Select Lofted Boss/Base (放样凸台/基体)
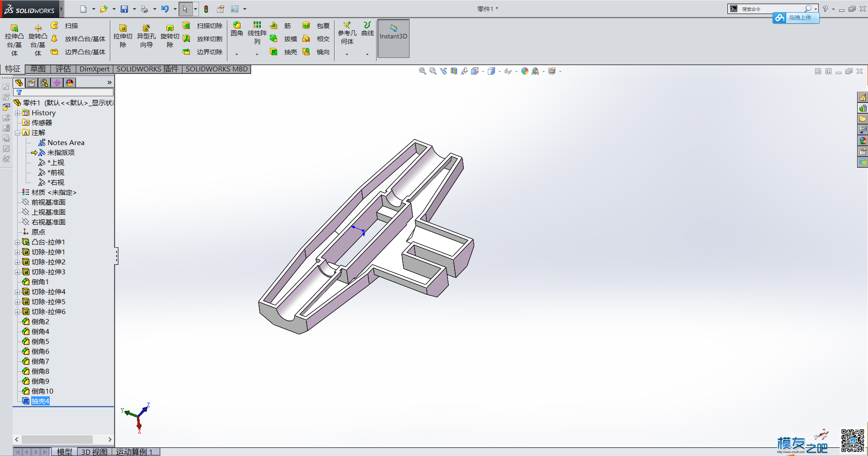The image size is (868, 456). [78, 39]
